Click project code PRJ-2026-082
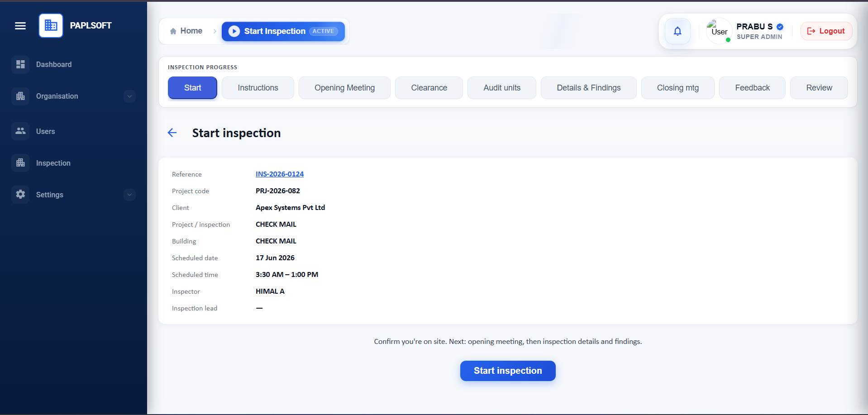 (278, 191)
